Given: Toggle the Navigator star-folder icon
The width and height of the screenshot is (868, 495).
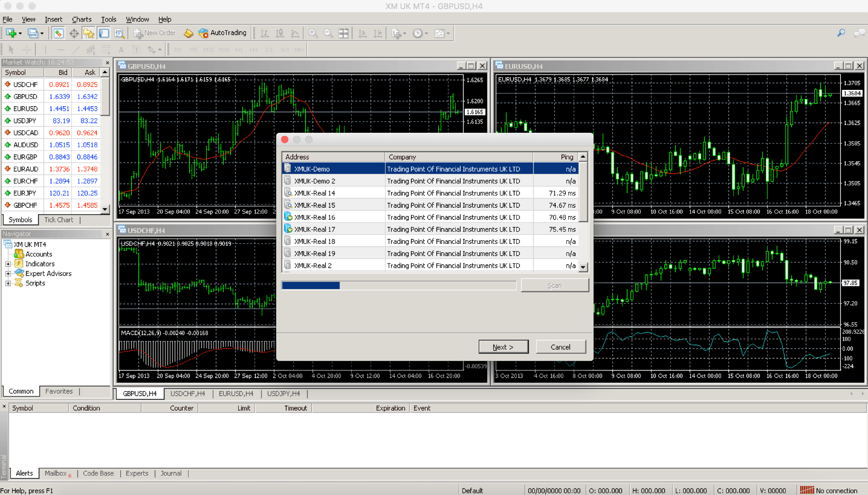Looking at the screenshot, I should (x=89, y=33).
